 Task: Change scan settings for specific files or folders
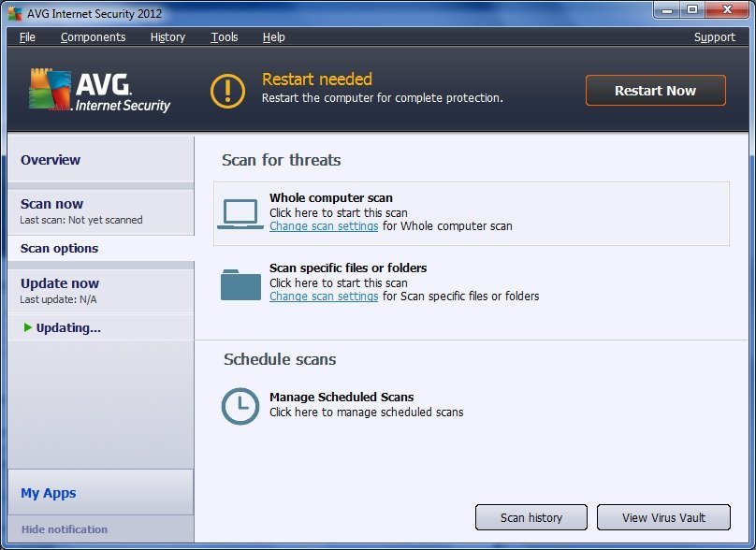(324, 296)
